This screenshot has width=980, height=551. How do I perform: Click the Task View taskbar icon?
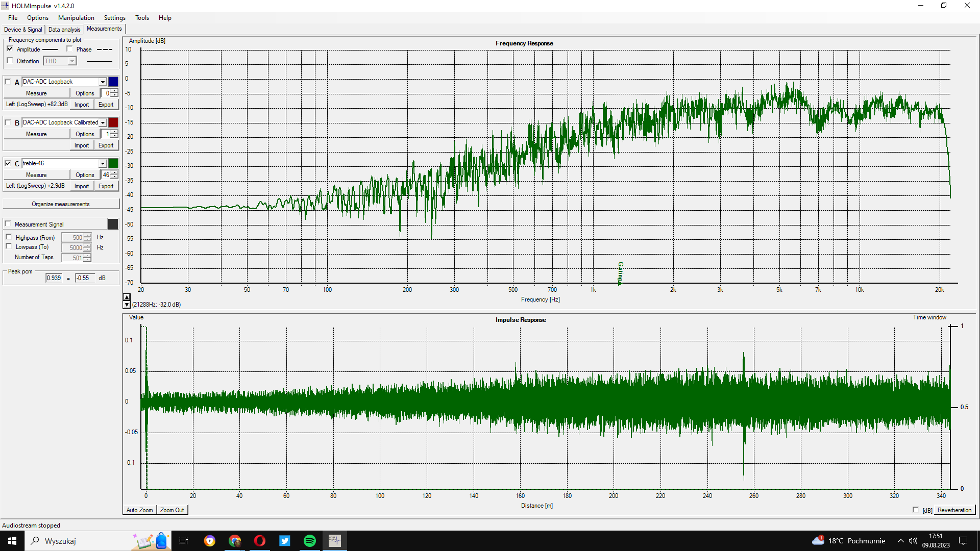point(184,541)
